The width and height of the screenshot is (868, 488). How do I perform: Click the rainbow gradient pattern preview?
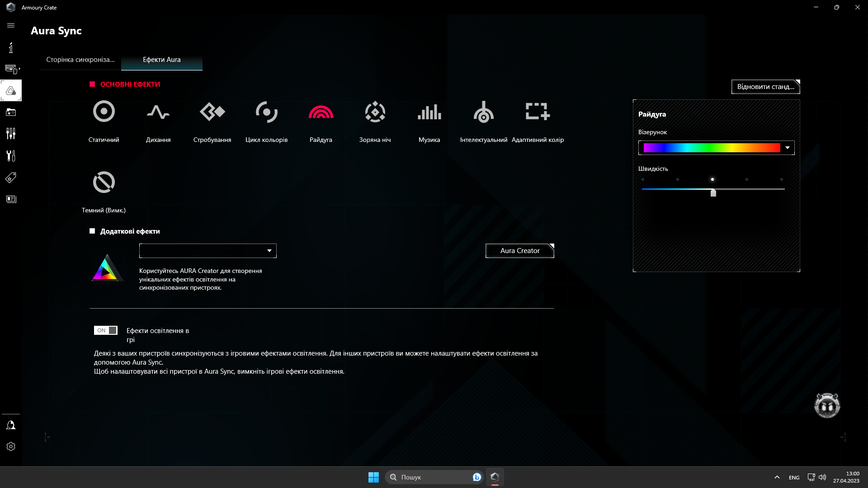712,148
